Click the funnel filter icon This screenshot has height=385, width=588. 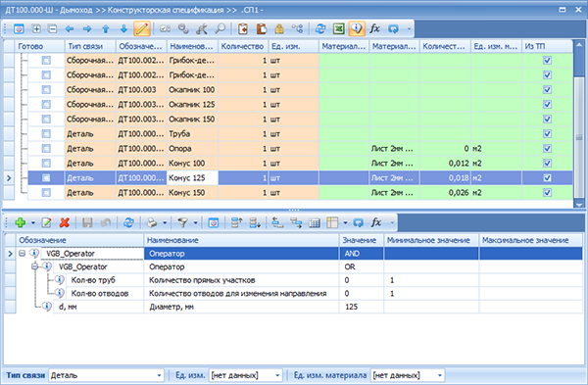[x=183, y=223]
